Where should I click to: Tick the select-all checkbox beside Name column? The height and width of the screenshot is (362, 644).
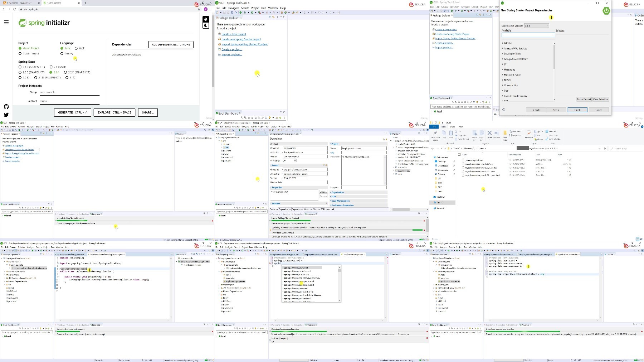459,154
